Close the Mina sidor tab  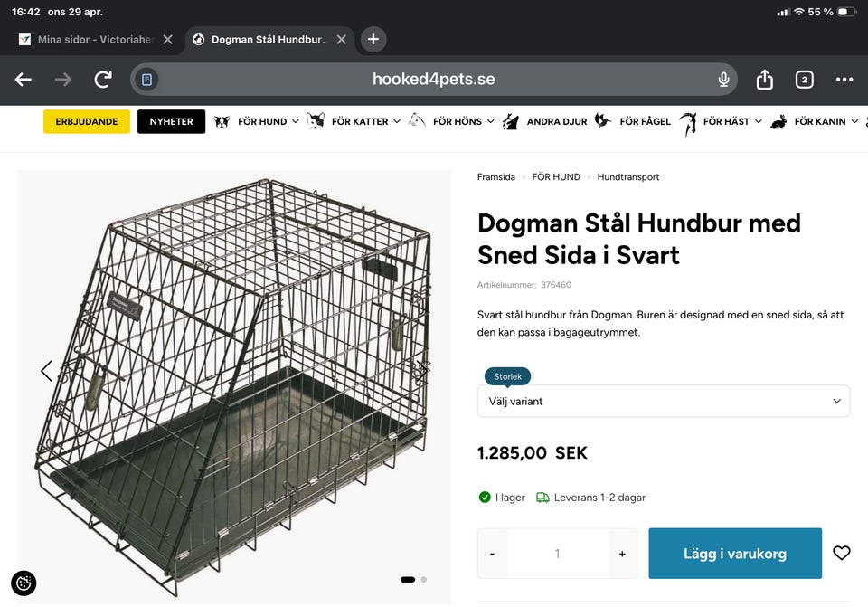coord(167,40)
